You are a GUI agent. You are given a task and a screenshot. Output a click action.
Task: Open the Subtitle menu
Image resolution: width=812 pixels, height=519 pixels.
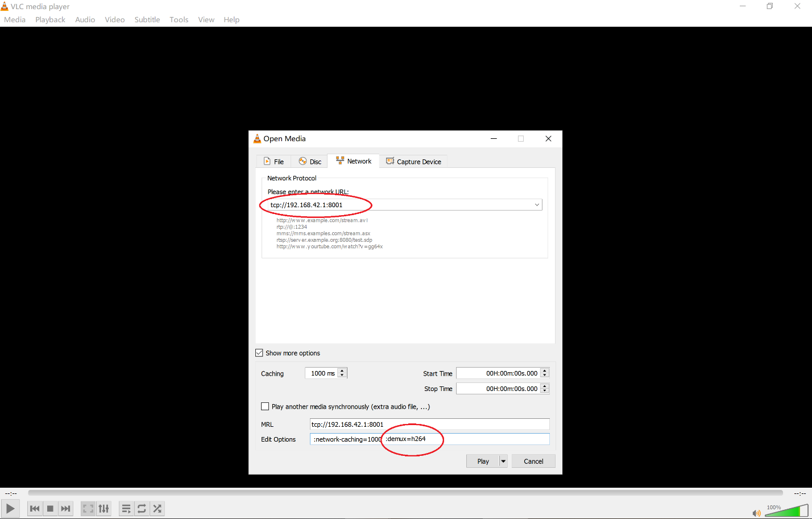point(147,19)
